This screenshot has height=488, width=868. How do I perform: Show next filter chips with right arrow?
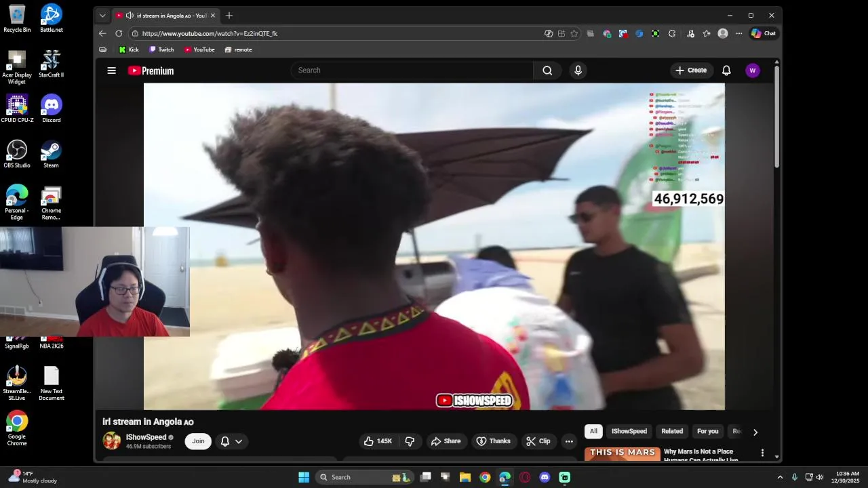coord(755,432)
